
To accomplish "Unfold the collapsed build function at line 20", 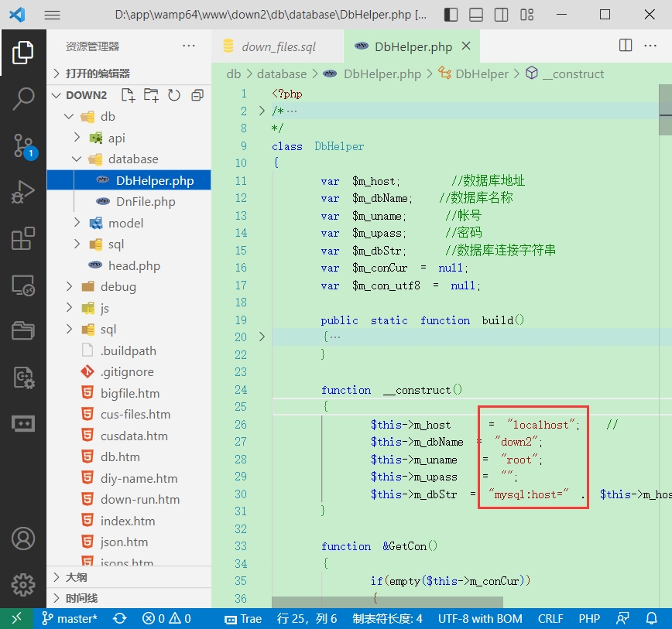I will click(262, 337).
